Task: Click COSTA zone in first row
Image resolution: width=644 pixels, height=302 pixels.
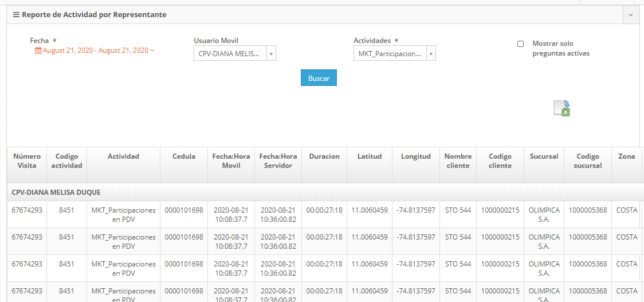Action: tap(627, 210)
